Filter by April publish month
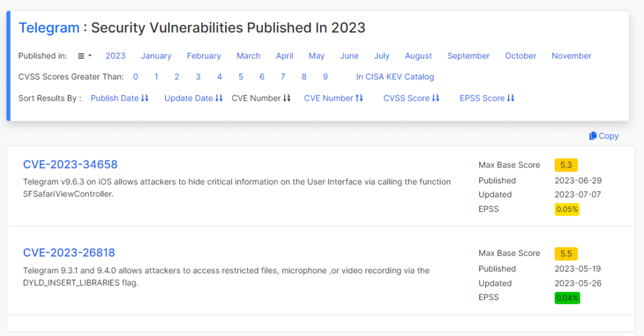644x336 pixels. 285,56
